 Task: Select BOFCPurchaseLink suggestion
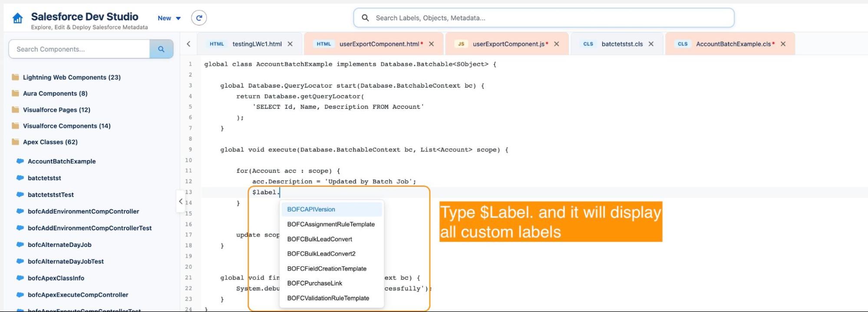[x=332, y=283]
